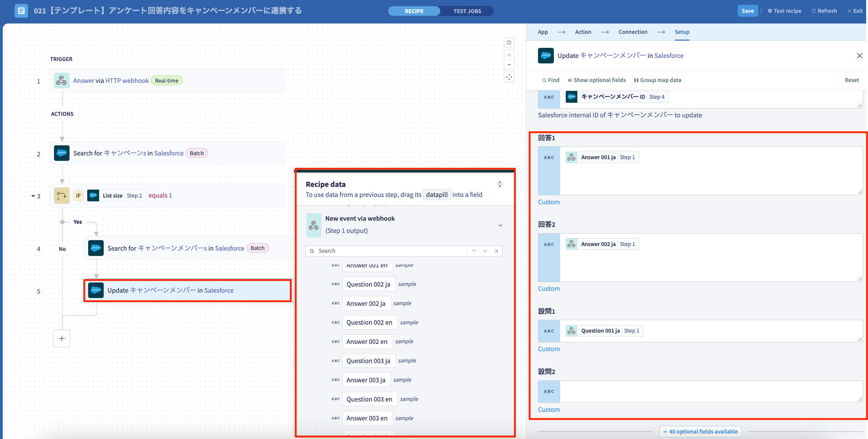
Task: Click the canvas undo reset icon
Action: (509, 42)
